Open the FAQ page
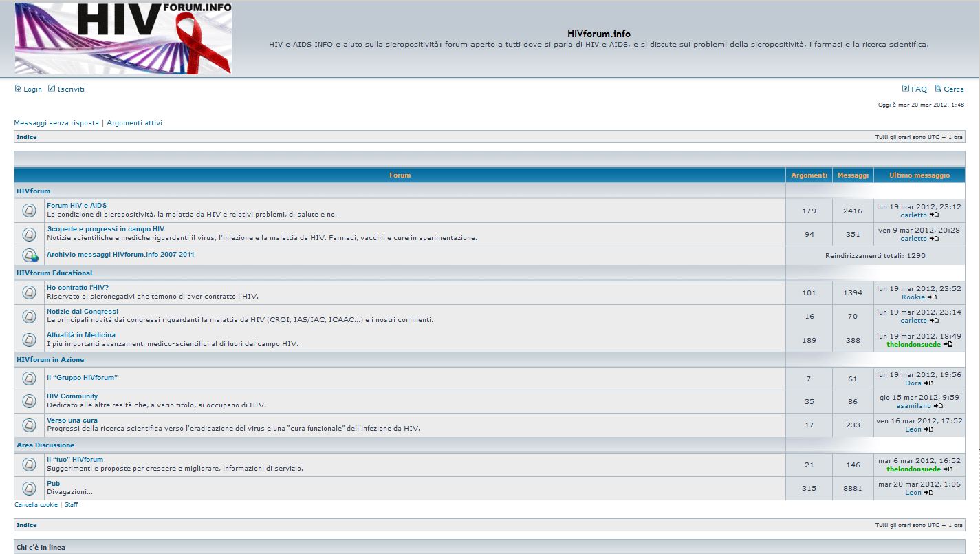 919,89
